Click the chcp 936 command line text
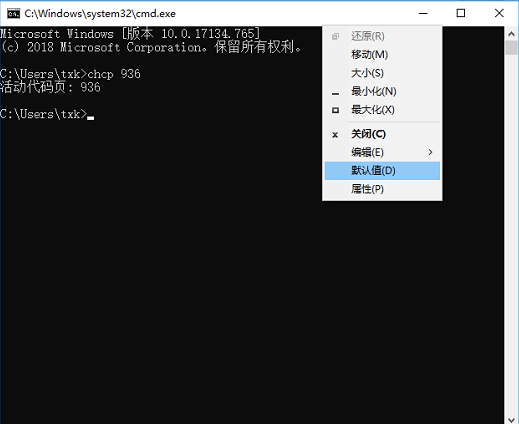 (x=114, y=74)
